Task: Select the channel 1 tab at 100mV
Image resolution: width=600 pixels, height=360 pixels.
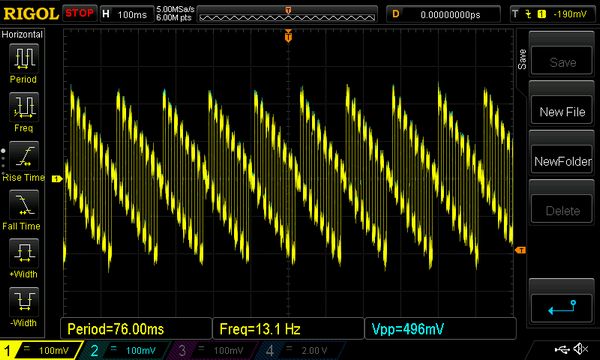Action: pos(40,350)
